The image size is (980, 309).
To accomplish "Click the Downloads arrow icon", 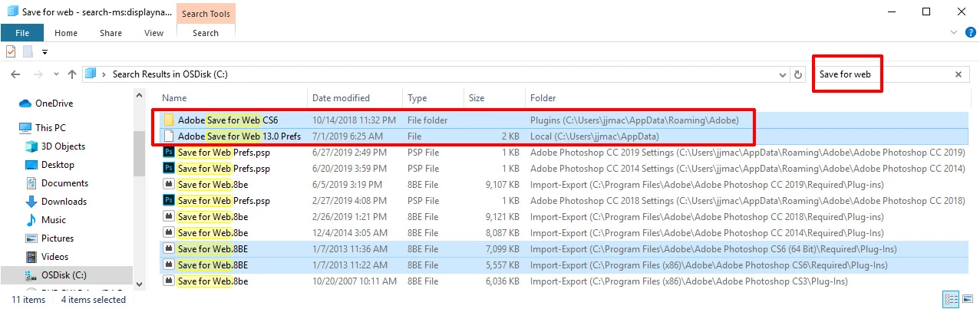I will tap(31, 202).
